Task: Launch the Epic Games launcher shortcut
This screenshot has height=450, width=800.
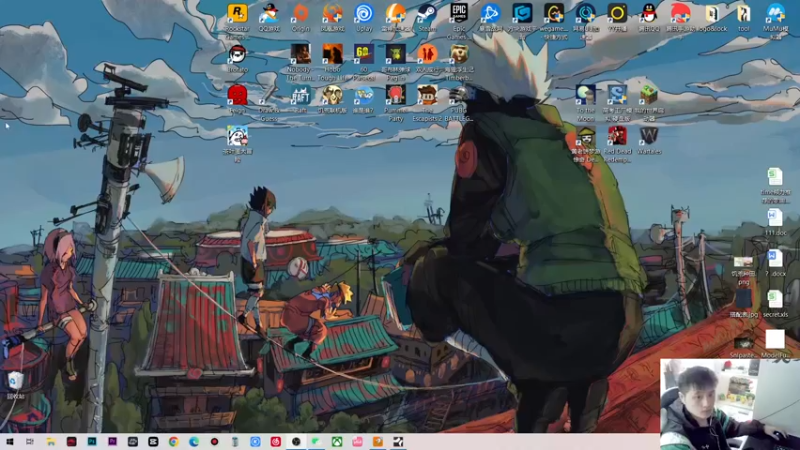Action: tap(459, 14)
